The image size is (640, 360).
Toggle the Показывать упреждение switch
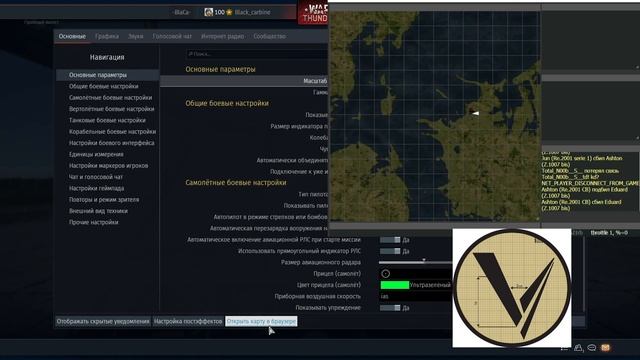click(390, 308)
